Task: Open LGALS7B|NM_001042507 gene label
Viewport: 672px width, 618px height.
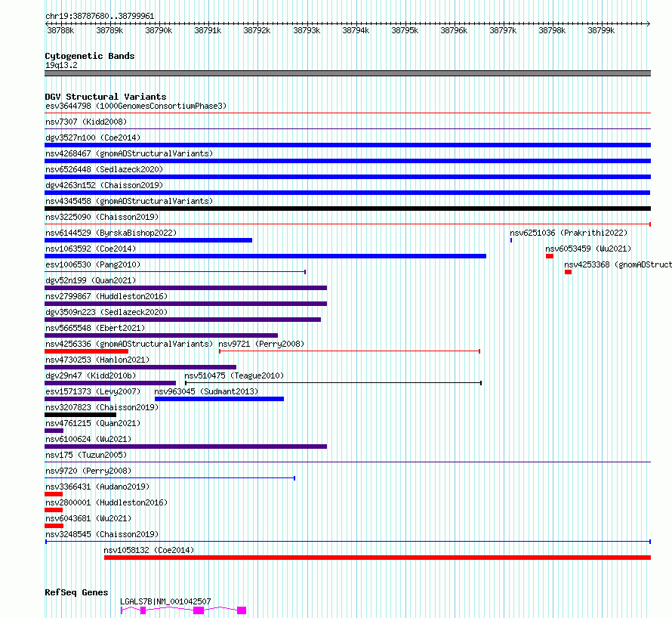Action: point(165,601)
